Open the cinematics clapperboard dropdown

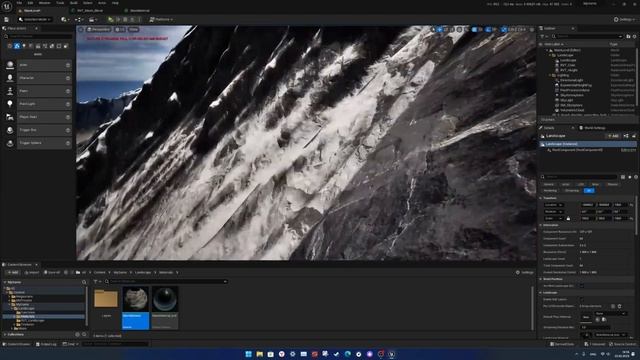point(93,20)
